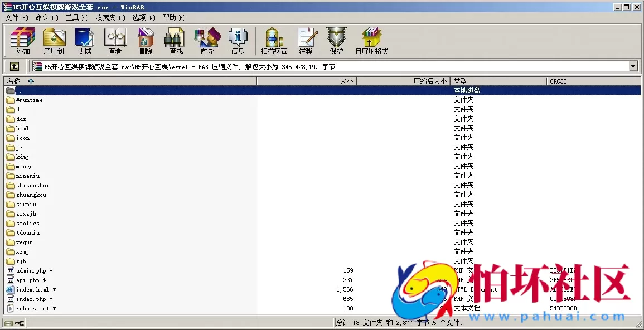The width and height of the screenshot is (644, 330).
Task: Click the 保护 (Protect) shield icon
Action: pyautogui.click(x=336, y=40)
